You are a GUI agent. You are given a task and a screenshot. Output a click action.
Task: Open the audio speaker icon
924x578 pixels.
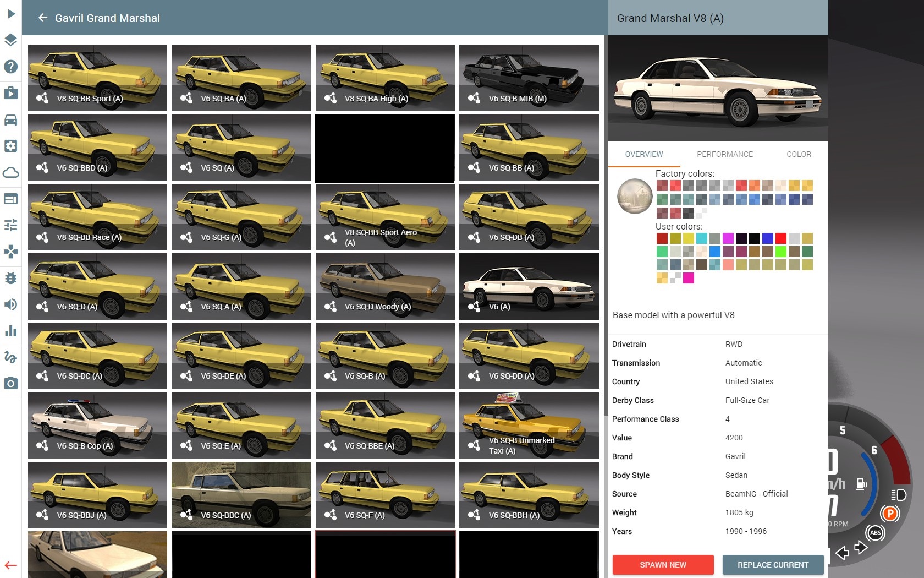pos(10,304)
